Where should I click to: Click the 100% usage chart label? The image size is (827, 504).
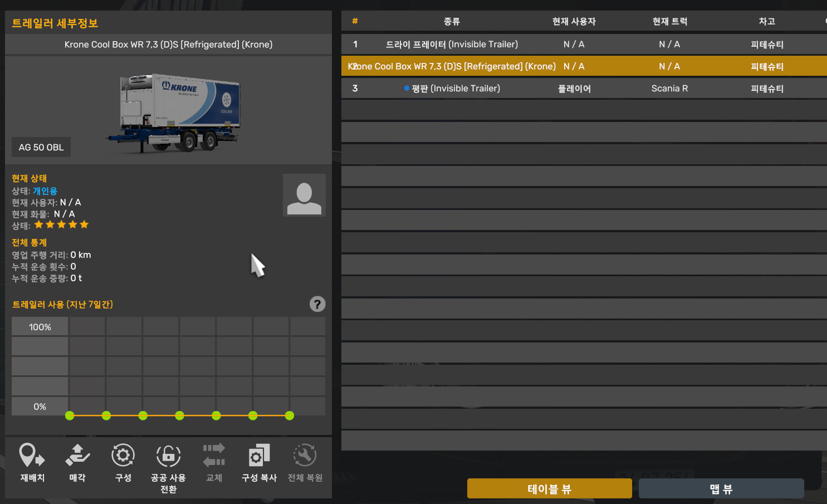pos(40,327)
